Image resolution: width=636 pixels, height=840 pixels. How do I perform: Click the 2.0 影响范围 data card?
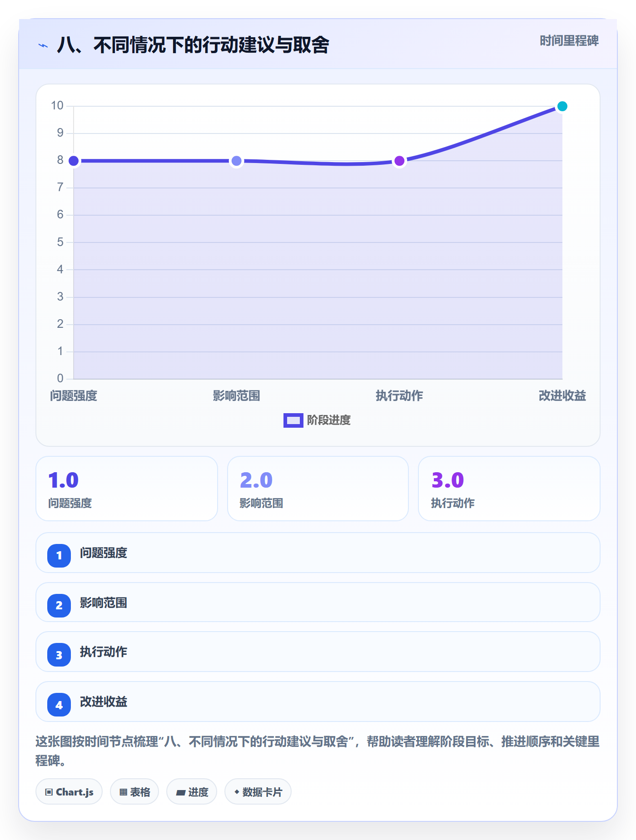[x=318, y=489]
